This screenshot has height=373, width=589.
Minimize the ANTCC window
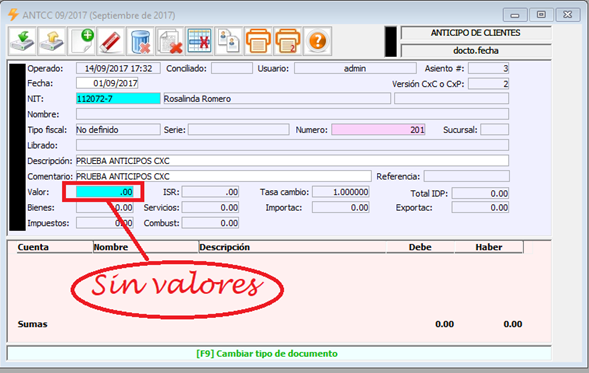point(515,15)
